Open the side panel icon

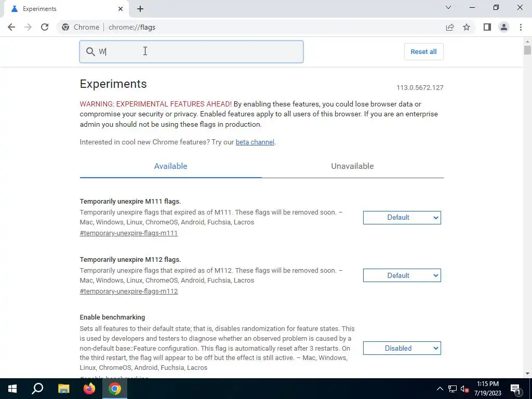click(487, 27)
